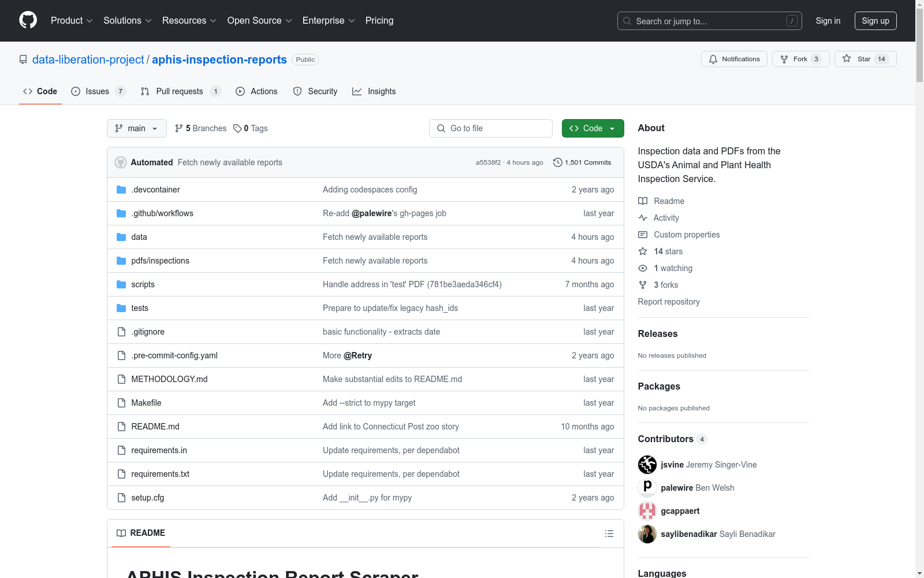
Task: Click the .gitignore file icon
Action: tap(121, 332)
